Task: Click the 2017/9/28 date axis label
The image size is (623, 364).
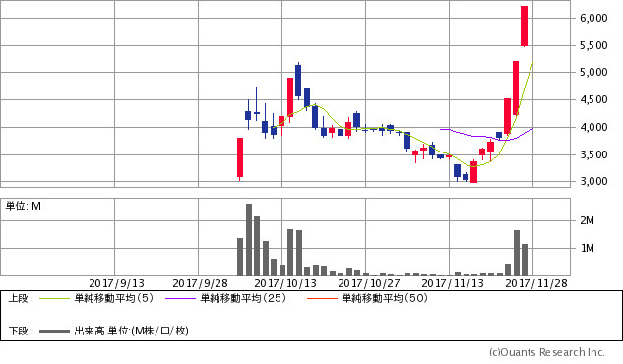Action: point(200,283)
